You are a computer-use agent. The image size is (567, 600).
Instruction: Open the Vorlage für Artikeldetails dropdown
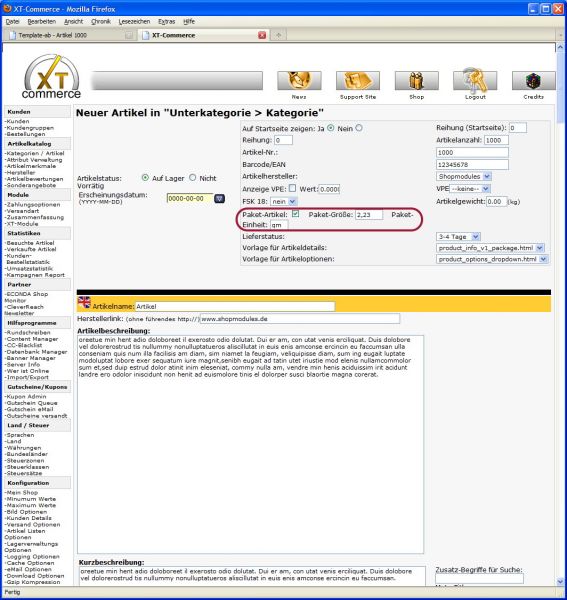coord(490,248)
